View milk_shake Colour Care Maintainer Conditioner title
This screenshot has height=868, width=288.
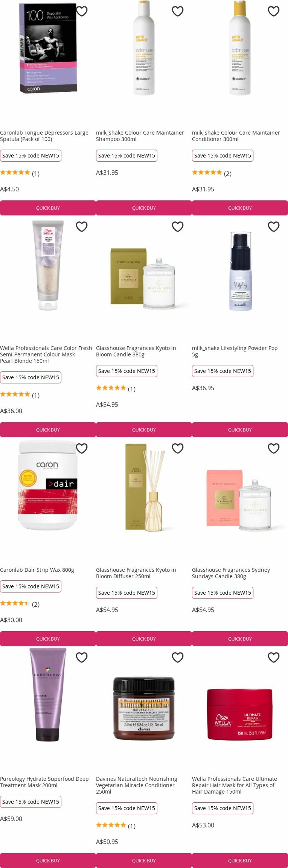click(236, 136)
